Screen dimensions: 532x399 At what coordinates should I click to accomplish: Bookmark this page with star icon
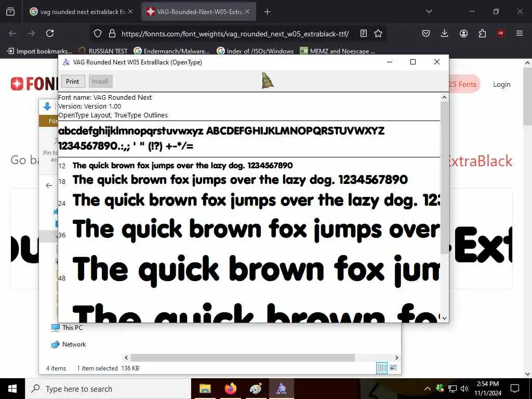click(378, 33)
